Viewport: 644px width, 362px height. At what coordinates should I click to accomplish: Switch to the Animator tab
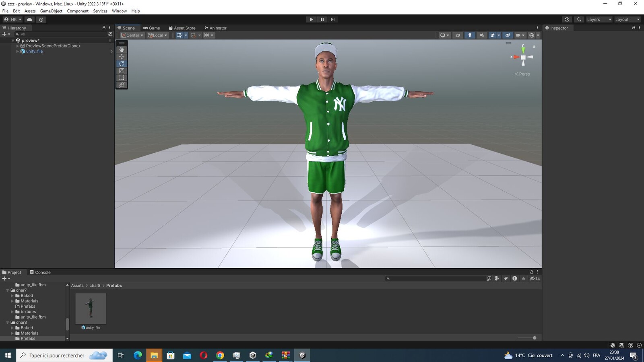pos(215,28)
